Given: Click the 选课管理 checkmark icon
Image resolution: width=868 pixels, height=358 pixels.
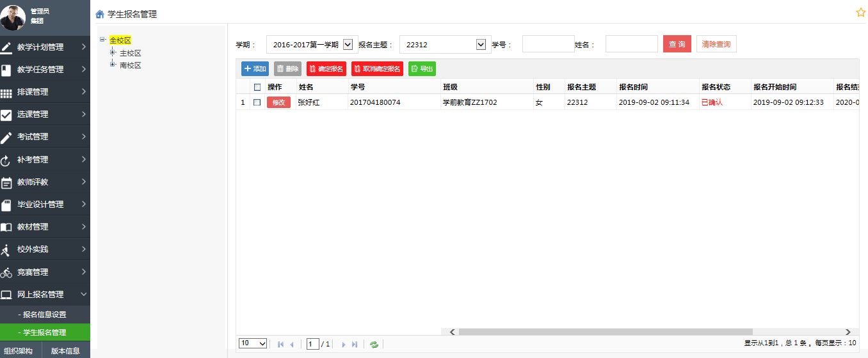Looking at the screenshot, I should (x=6, y=115).
